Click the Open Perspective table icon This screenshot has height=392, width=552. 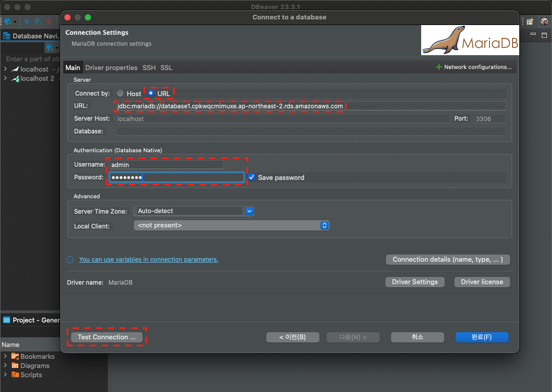[x=530, y=21]
